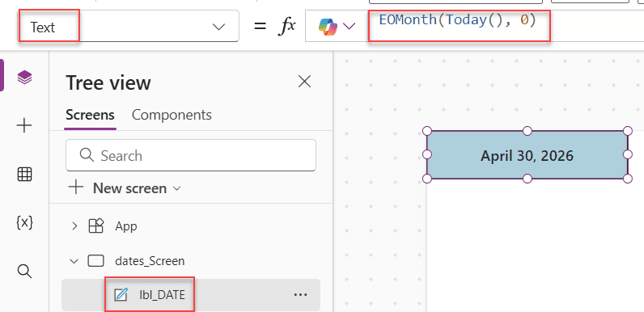The height and width of the screenshot is (312, 644).
Task: Switch to the Screens tab
Action: (90, 115)
